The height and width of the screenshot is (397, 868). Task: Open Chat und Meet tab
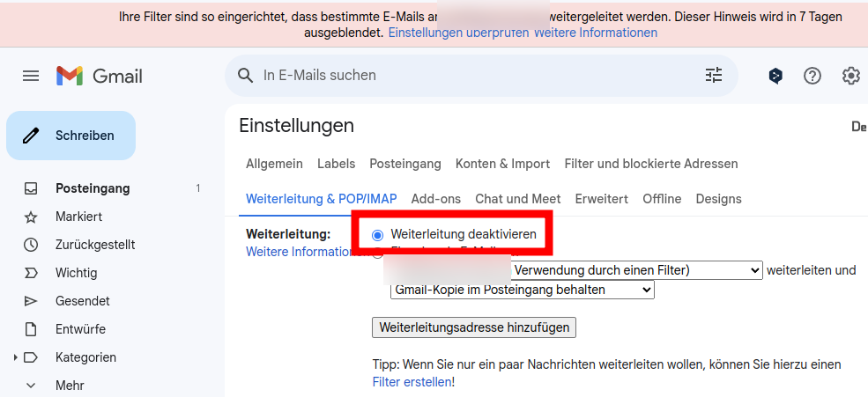point(518,199)
